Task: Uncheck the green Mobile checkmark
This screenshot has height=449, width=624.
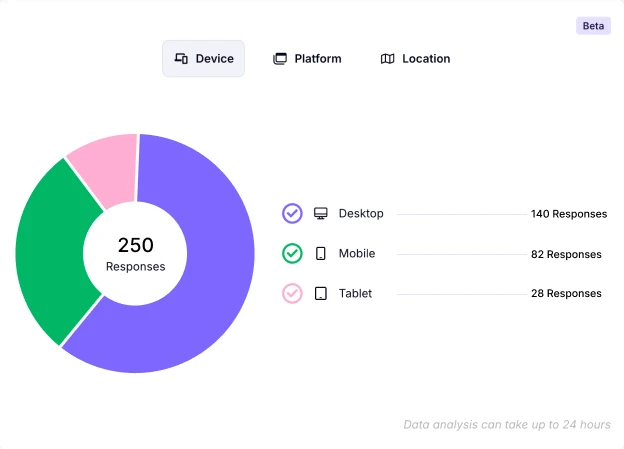Action: pos(292,254)
